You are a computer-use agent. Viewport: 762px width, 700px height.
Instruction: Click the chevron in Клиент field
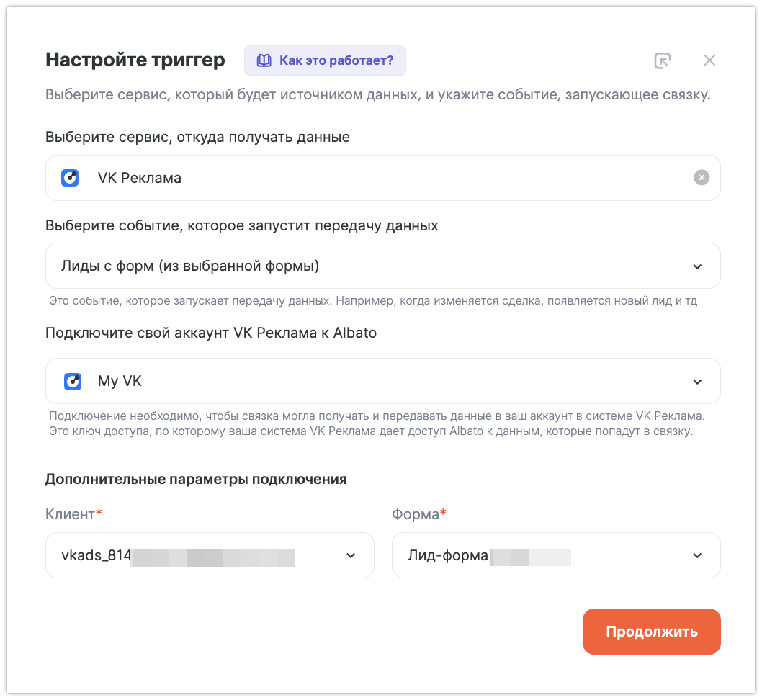(351, 555)
